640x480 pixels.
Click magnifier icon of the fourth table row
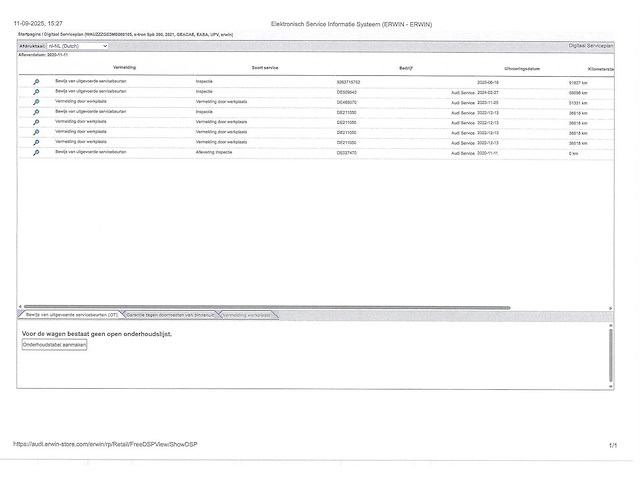(36, 112)
